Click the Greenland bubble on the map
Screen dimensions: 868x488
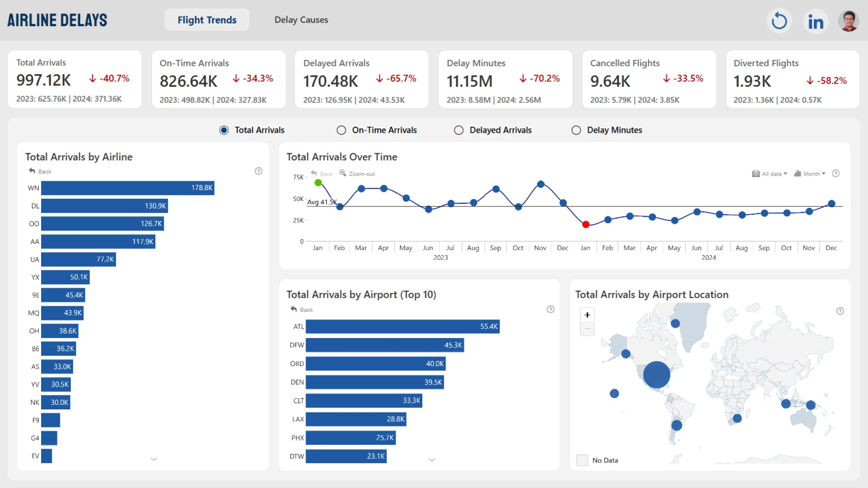(675, 324)
